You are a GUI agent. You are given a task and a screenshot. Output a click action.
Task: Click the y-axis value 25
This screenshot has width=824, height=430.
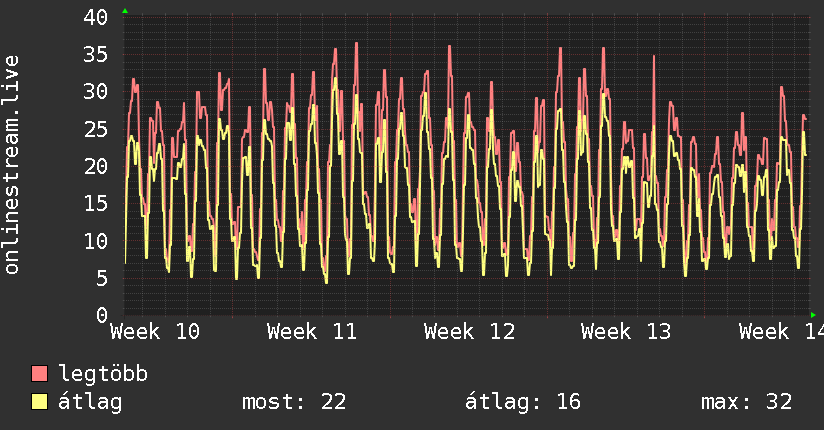coord(96,129)
